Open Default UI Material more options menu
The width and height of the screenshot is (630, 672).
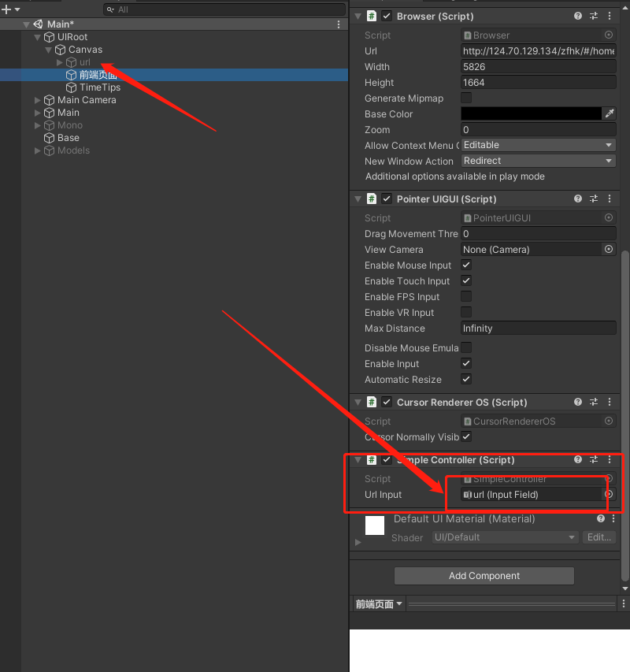pos(613,518)
